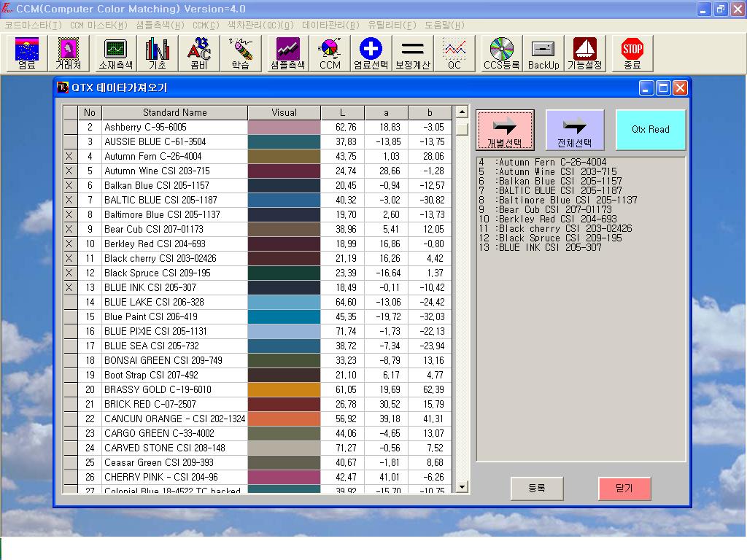Uncheck the X mark on BALTIC BLUE CSI 205-1187
This screenshot has height=560, width=747.
tap(69, 200)
